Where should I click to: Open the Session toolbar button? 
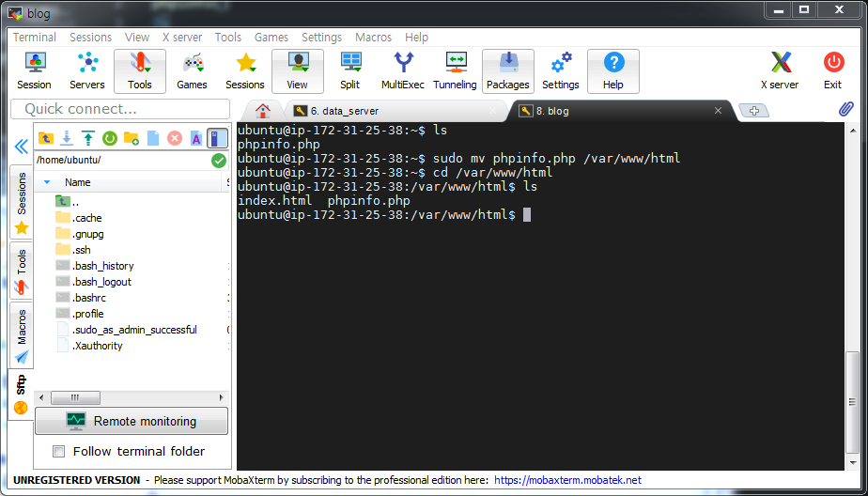coord(35,70)
